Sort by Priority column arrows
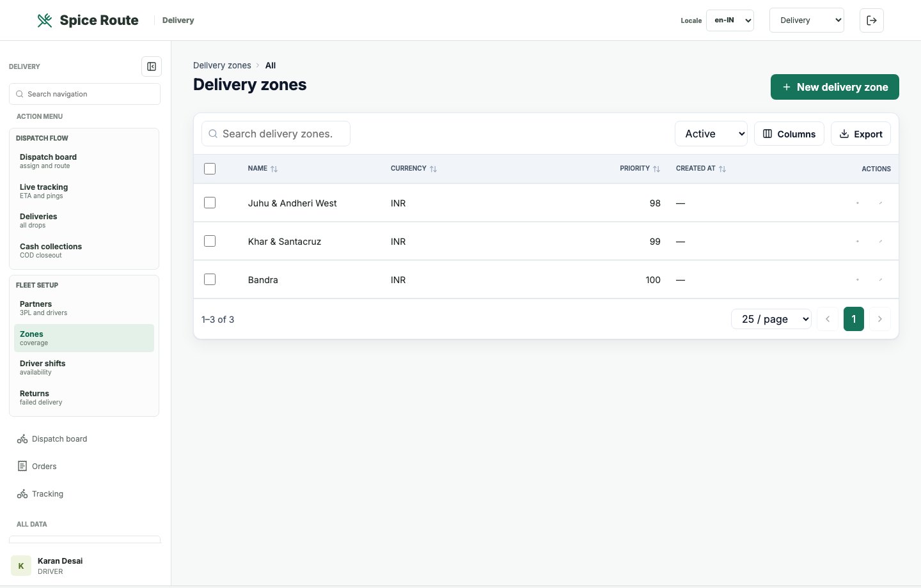This screenshot has height=588, width=921. (x=656, y=169)
